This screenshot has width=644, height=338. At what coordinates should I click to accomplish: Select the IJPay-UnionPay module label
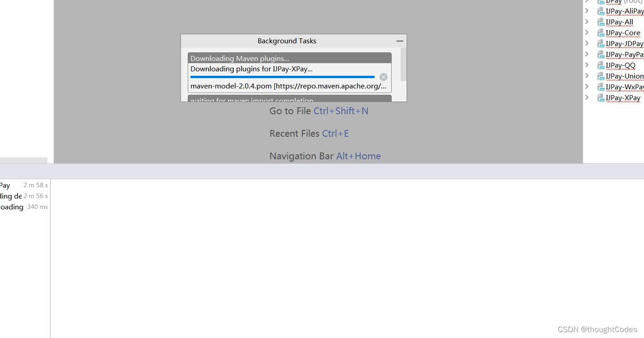pyautogui.click(x=625, y=76)
